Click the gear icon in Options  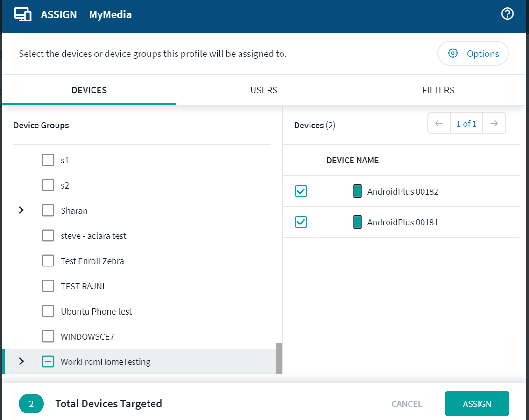pyautogui.click(x=452, y=53)
